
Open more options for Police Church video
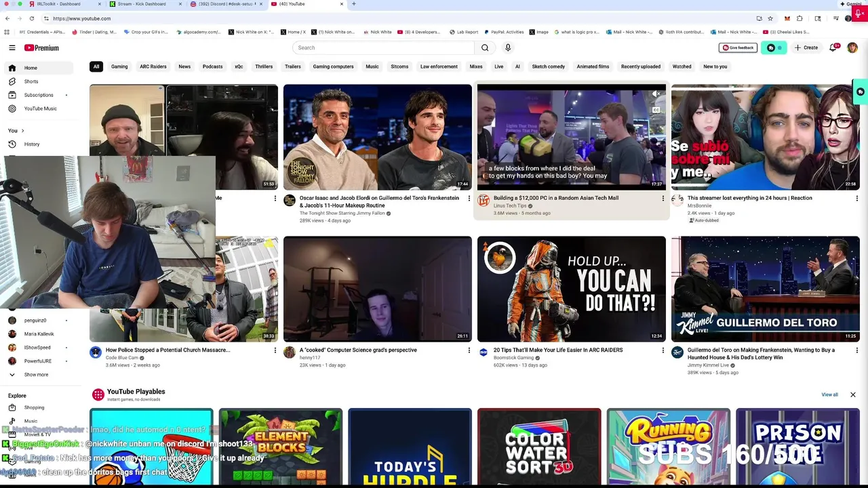[275, 350]
